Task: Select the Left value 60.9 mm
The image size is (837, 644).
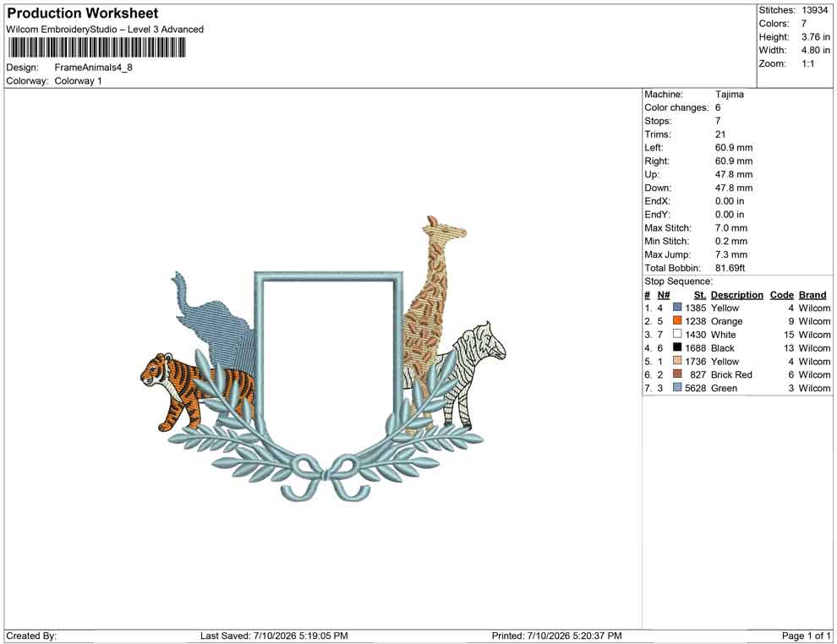Action: coord(734,147)
